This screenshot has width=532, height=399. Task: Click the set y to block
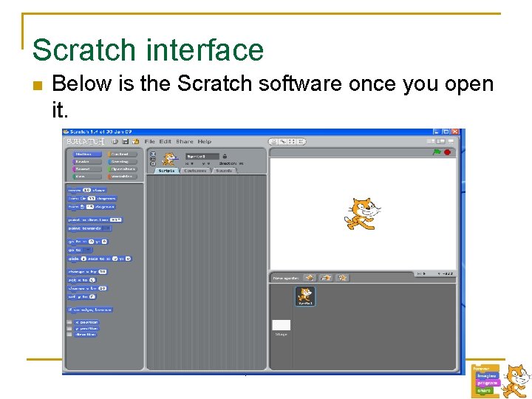(82, 297)
